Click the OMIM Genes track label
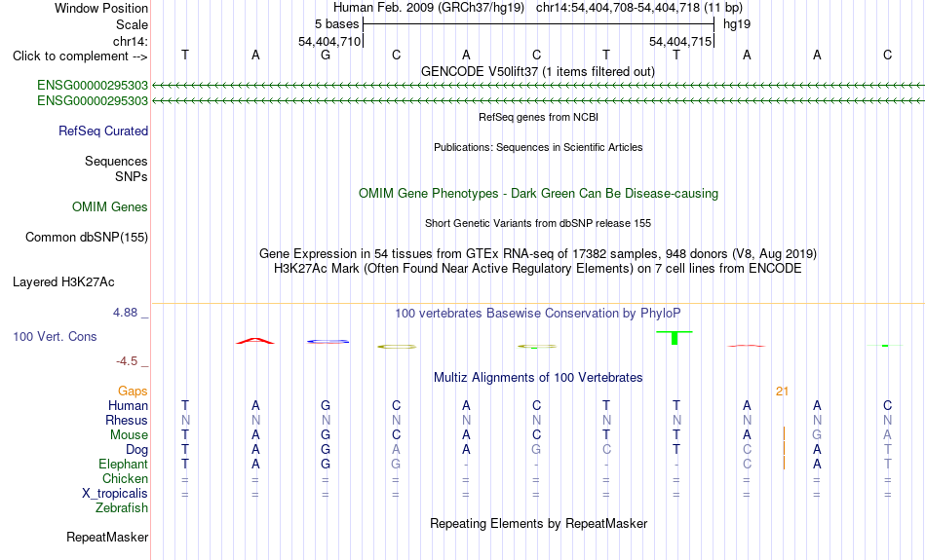The image size is (926, 560). (109, 207)
